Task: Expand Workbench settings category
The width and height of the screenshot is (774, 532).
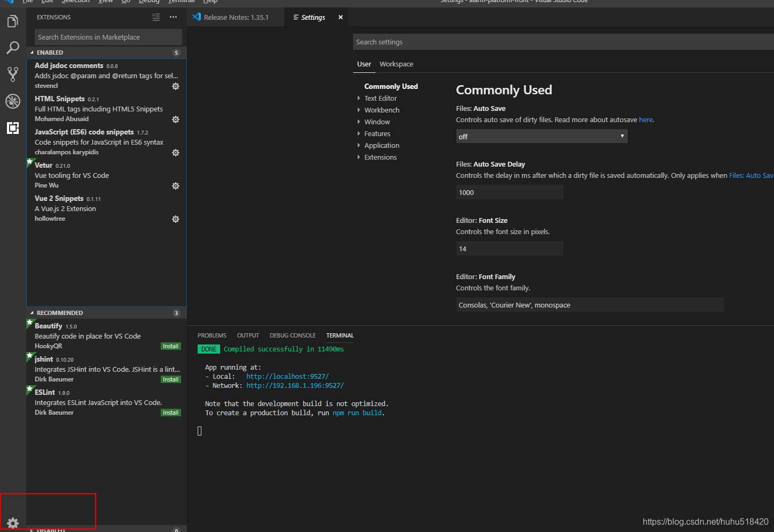Action: 381,110
